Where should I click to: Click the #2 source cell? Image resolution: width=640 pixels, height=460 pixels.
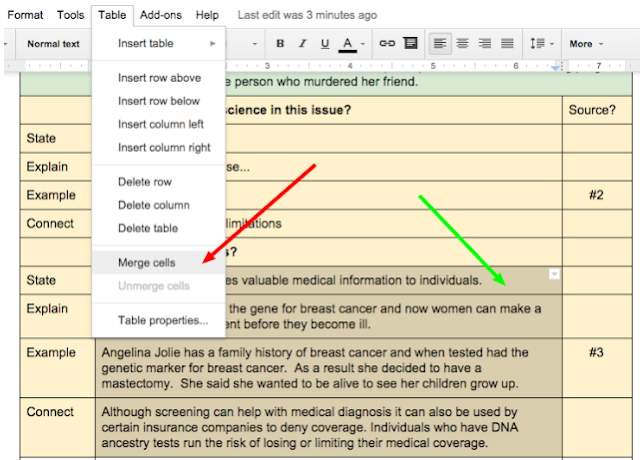[x=597, y=195]
